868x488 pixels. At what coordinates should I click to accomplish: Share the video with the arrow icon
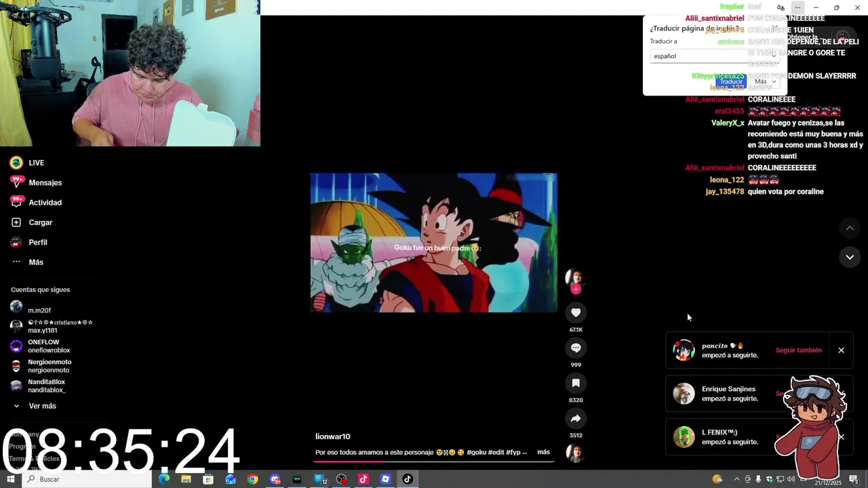[x=576, y=418]
